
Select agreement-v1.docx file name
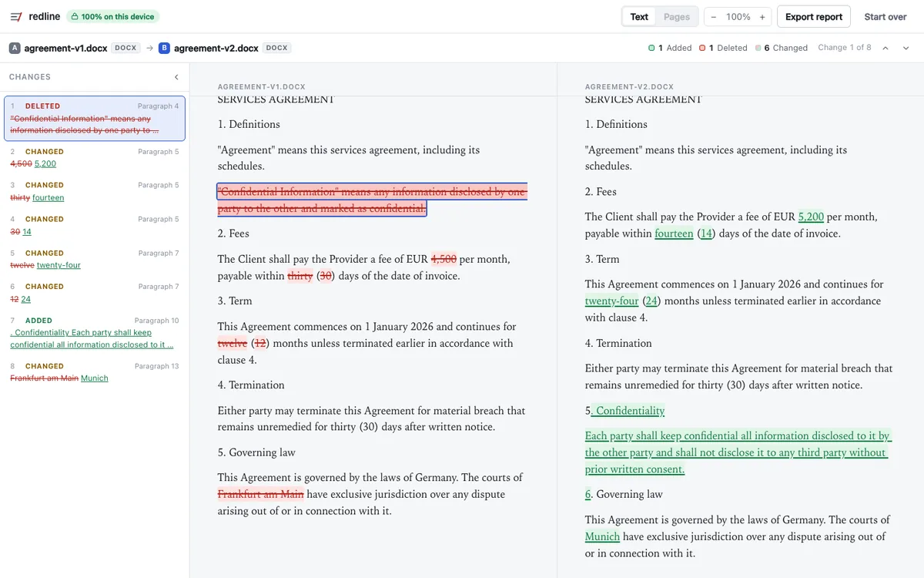pyautogui.click(x=65, y=48)
